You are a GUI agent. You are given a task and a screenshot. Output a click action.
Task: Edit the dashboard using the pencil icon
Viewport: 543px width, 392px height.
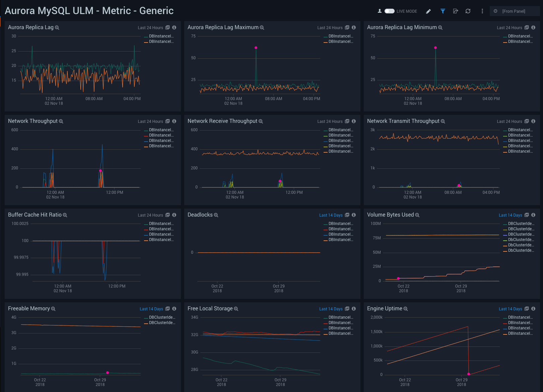coord(428,11)
